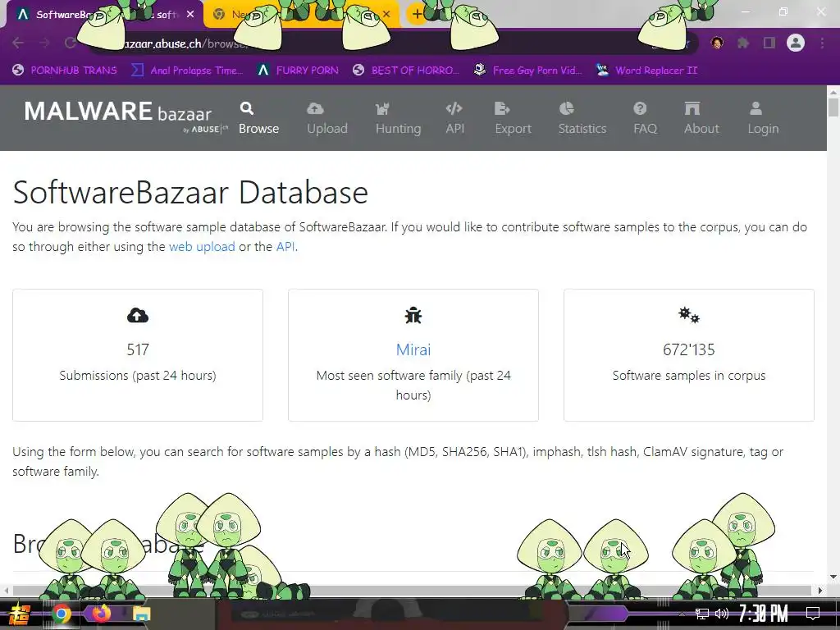Click "Submissions (past 24 hours)" label
This screenshot has width=840, height=630.
(138, 376)
